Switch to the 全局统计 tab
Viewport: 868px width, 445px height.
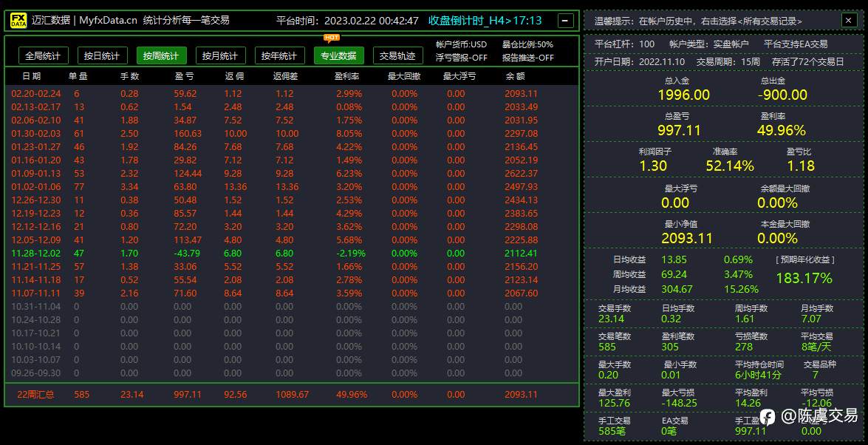[43, 55]
